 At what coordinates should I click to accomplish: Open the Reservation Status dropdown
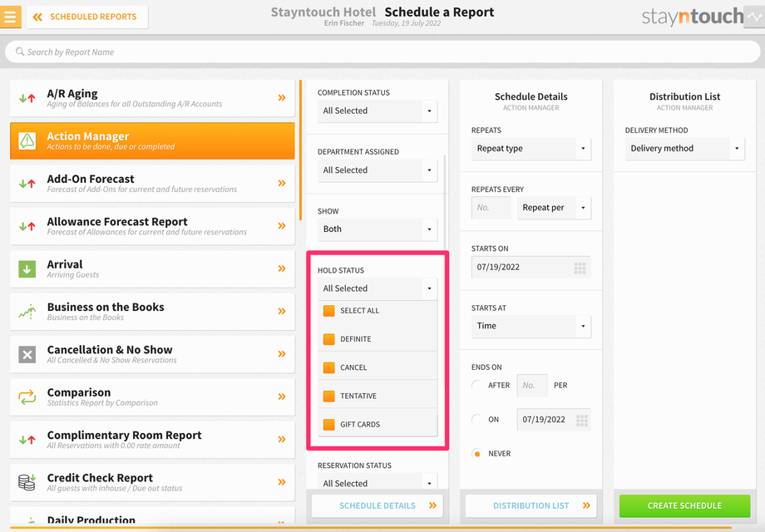click(x=378, y=480)
